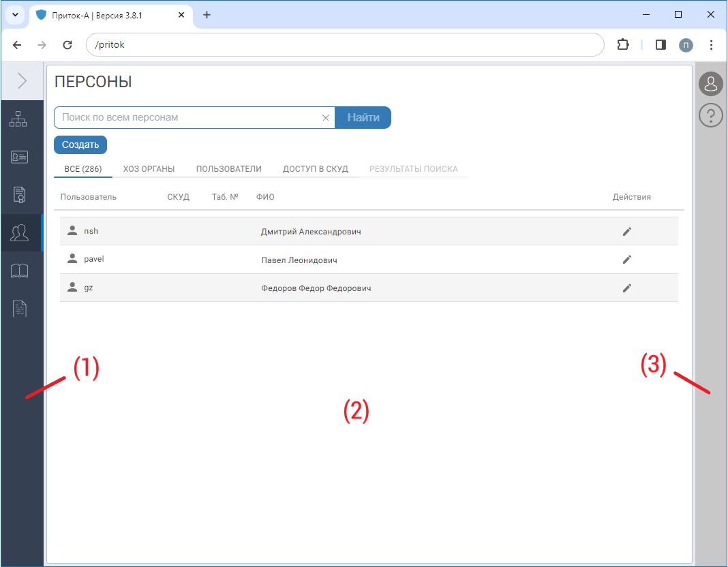This screenshot has height=567, width=728.
Task: Edit the gz person with pencil icon
Action: click(x=627, y=288)
